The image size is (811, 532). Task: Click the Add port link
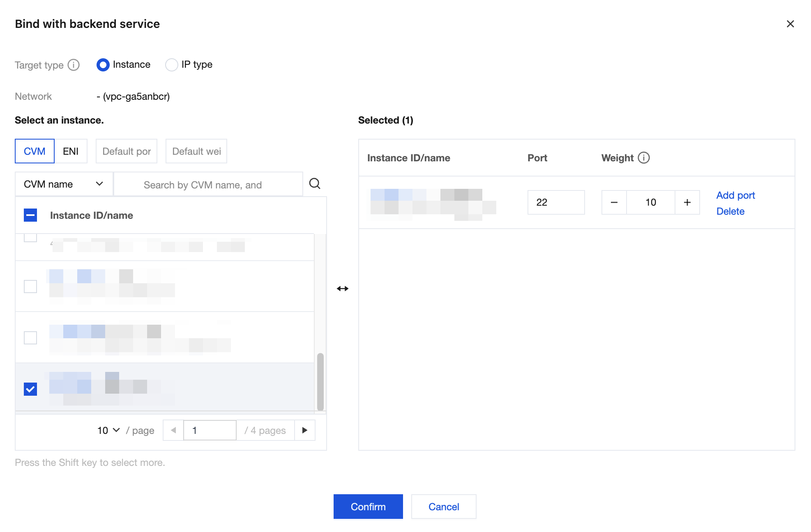pyautogui.click(x=735, y=195)
